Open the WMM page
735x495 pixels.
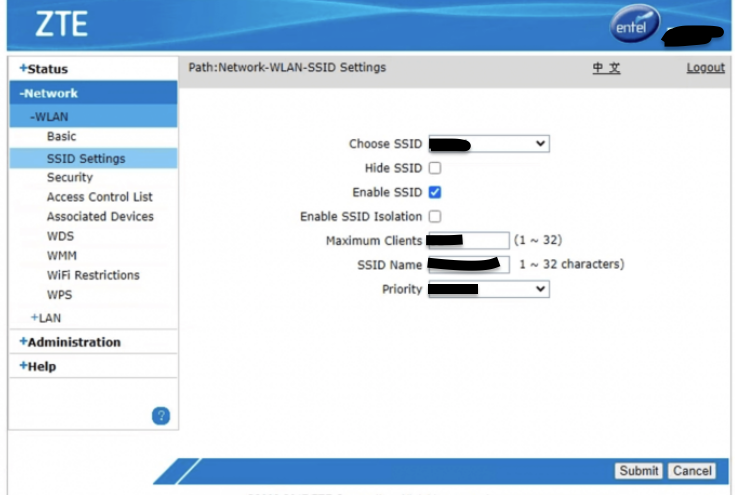tap(62, 256)
